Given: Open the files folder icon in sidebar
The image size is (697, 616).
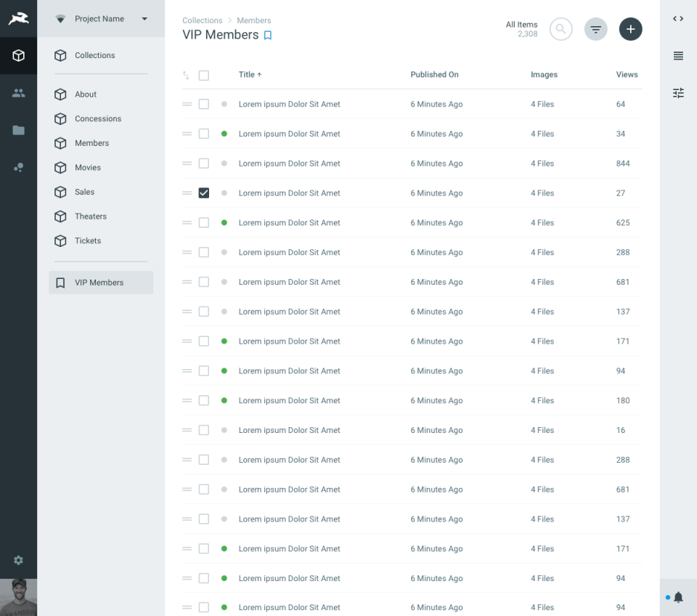Looking at the screenshot, I should (18, 130).
